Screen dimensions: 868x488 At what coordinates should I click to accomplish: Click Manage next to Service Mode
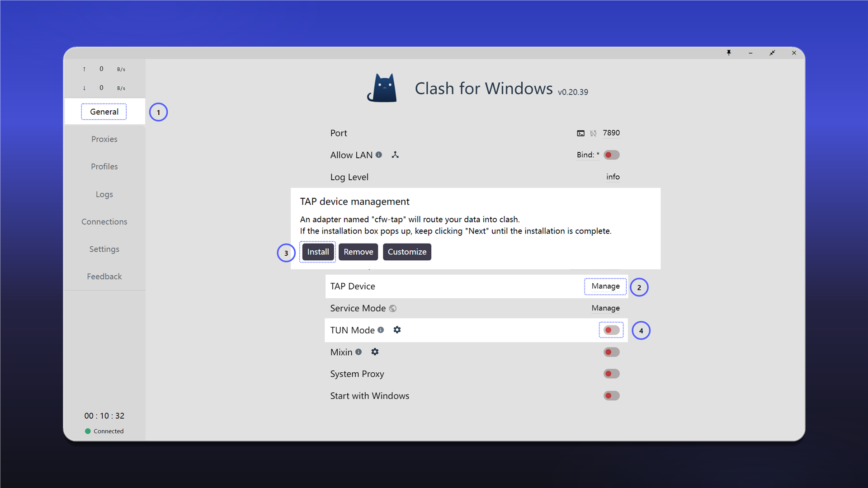coord(605,308)
